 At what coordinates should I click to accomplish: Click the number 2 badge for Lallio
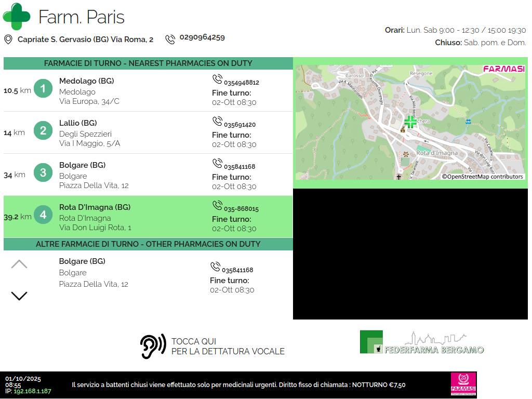(43, 130)
